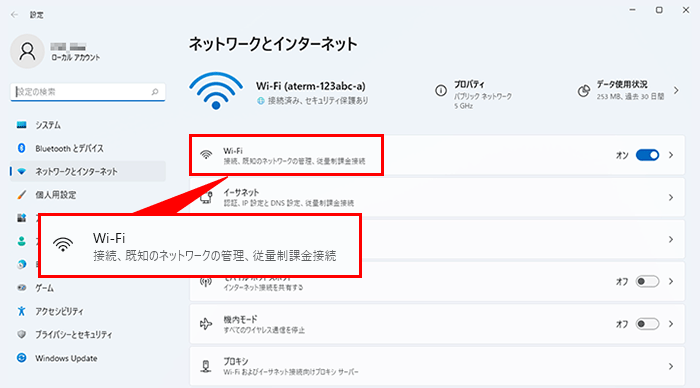Viewport: 700px width, 388px height.
Task: Click the proxy server icon
Action: 206,366
